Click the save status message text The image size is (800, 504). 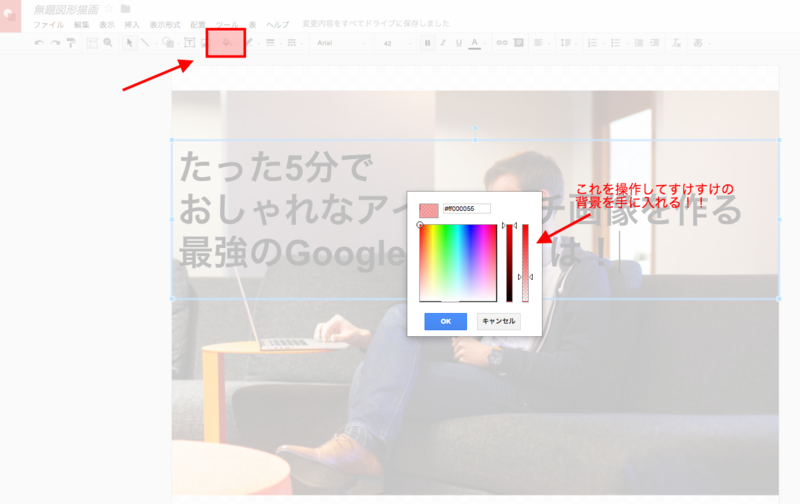pyautogui.click(x=376, y=23)
